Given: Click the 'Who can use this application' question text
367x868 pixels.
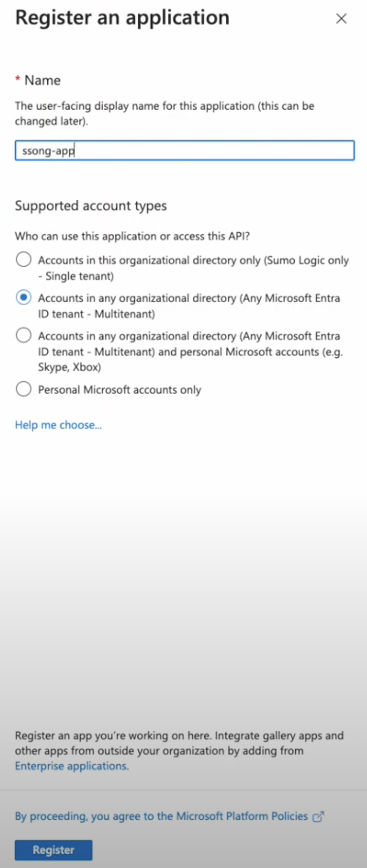Looking at the screenshot, I should [132, 236].
